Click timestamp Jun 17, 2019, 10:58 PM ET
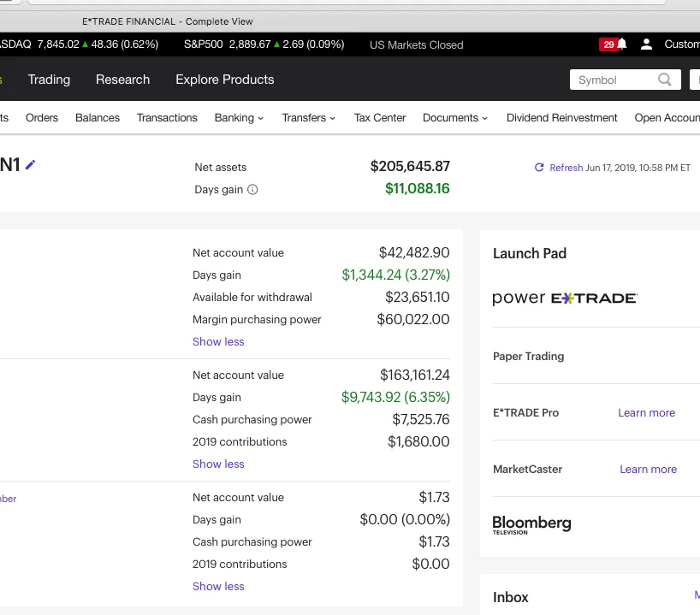The width and height of the screenshot is (700, 615). pyautogui.click(x=638, y=168)
